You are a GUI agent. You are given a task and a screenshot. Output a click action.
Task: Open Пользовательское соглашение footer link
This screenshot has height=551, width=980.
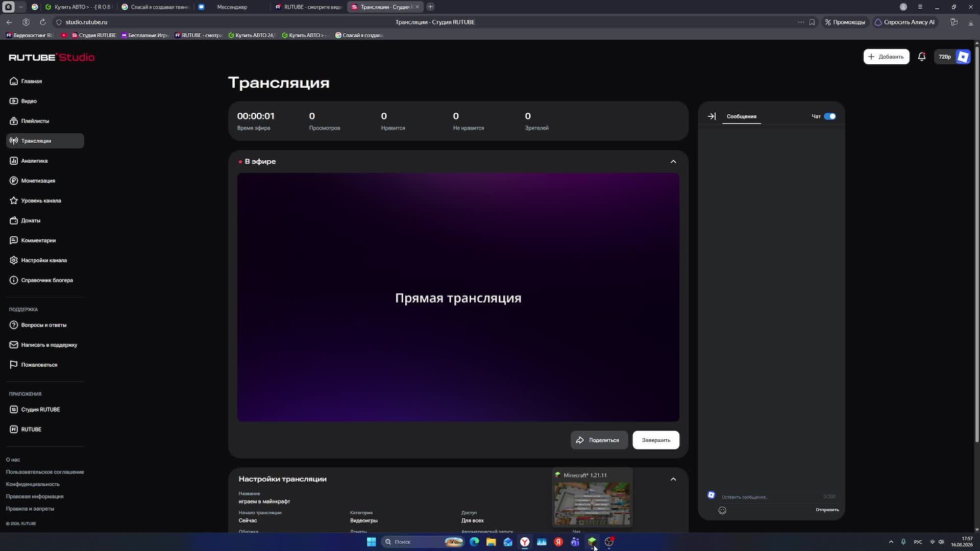45,472
